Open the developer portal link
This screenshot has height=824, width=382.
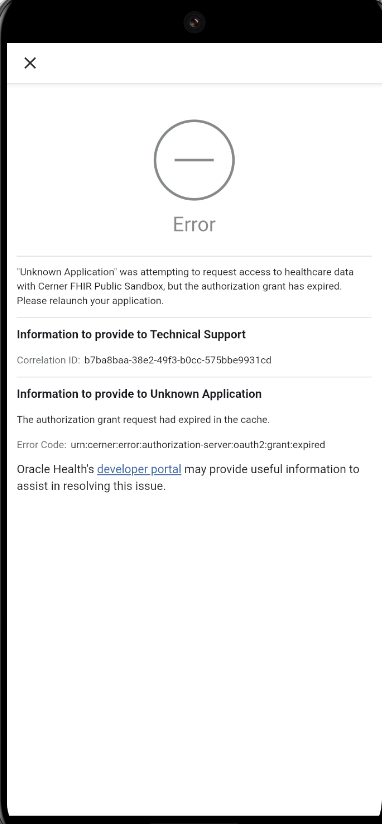pos(139,469)
